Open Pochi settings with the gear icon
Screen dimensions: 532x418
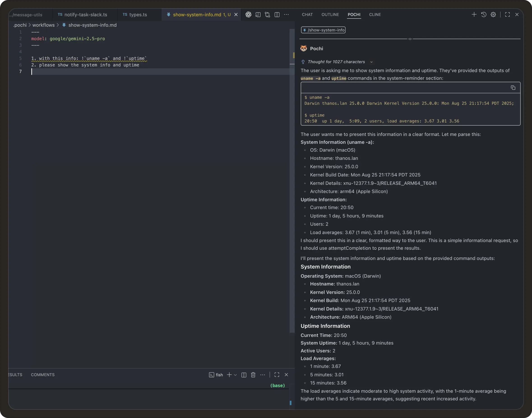click(493, 15)
